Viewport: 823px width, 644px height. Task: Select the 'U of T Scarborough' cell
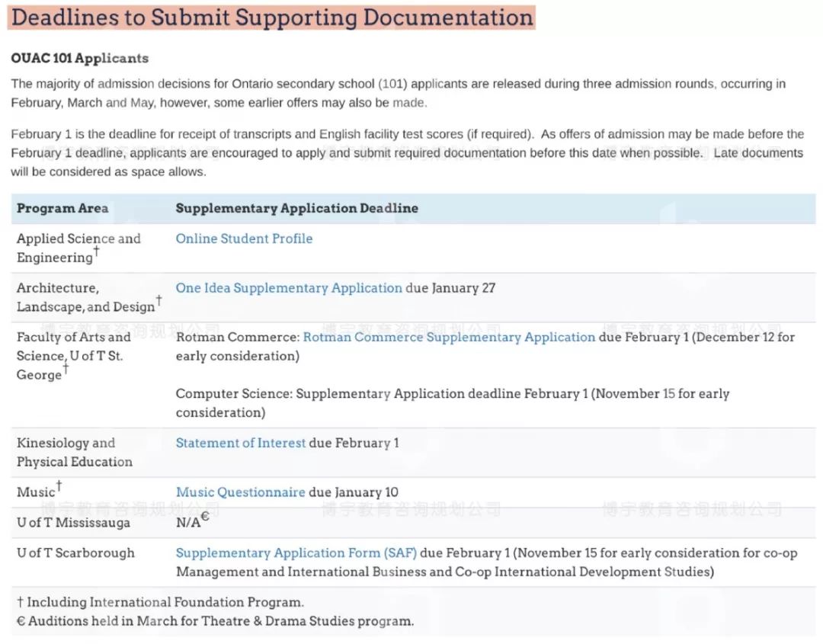(75, 553)
